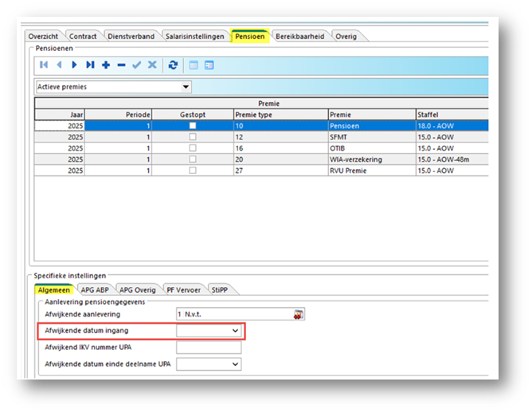The width and height of the screenshot is (532, 413).
Task: Expand Afwijkende datum ingang date dropdown
Action: (x=235, y=330)
